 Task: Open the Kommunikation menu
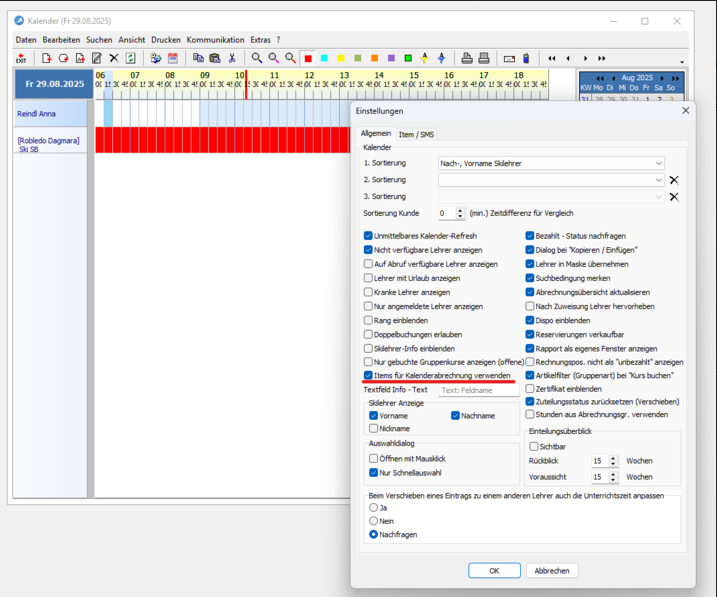click(215, 40)
